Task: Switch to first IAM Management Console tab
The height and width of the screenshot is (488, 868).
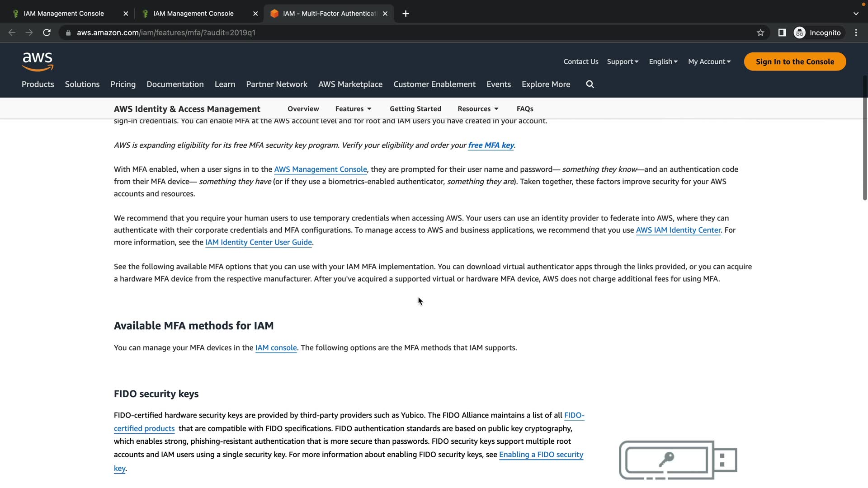Action: click(63, 14)
